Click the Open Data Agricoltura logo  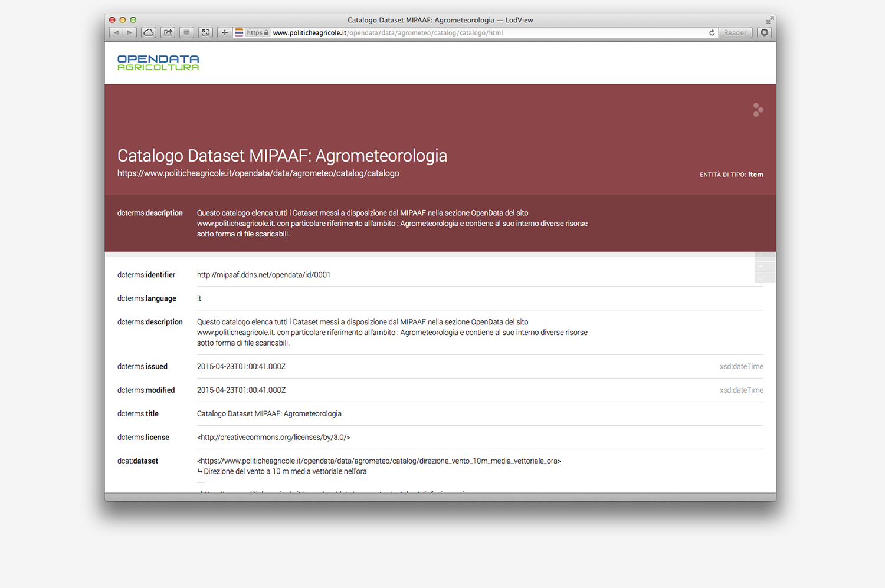(158, 63)
